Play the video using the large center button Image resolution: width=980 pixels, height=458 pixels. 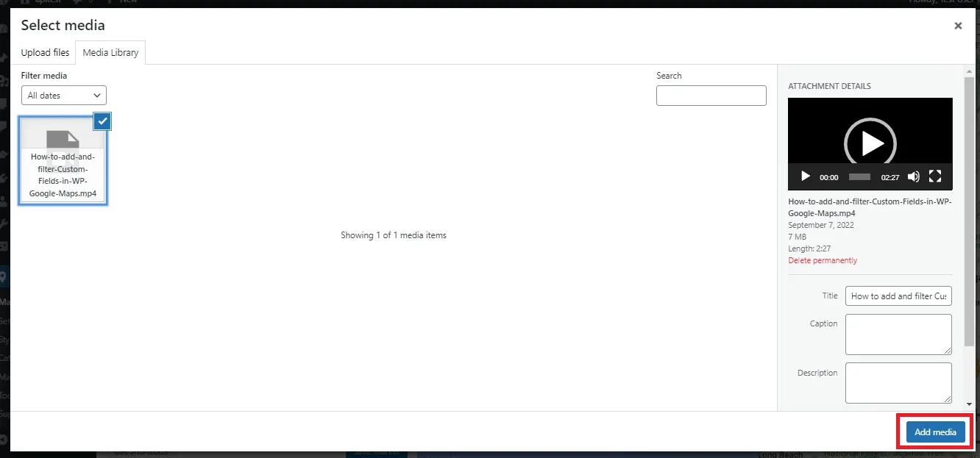tap(870, 143)
